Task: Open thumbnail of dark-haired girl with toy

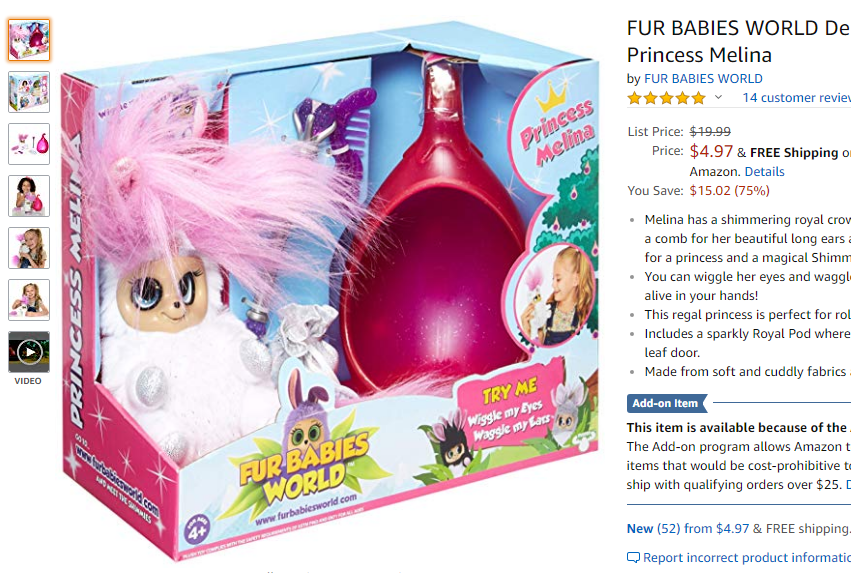Action: click(x=29, y=196)
